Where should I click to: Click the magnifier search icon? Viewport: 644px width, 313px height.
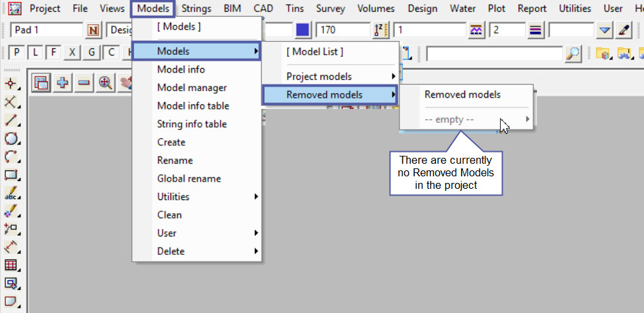click(x=574, y=53)
